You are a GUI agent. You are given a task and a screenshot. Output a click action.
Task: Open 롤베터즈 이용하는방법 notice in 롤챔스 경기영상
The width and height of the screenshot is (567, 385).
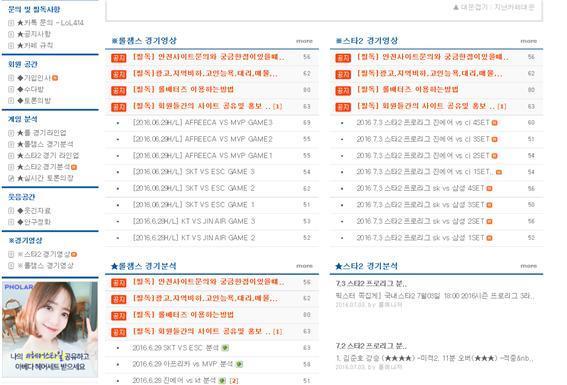183,90
